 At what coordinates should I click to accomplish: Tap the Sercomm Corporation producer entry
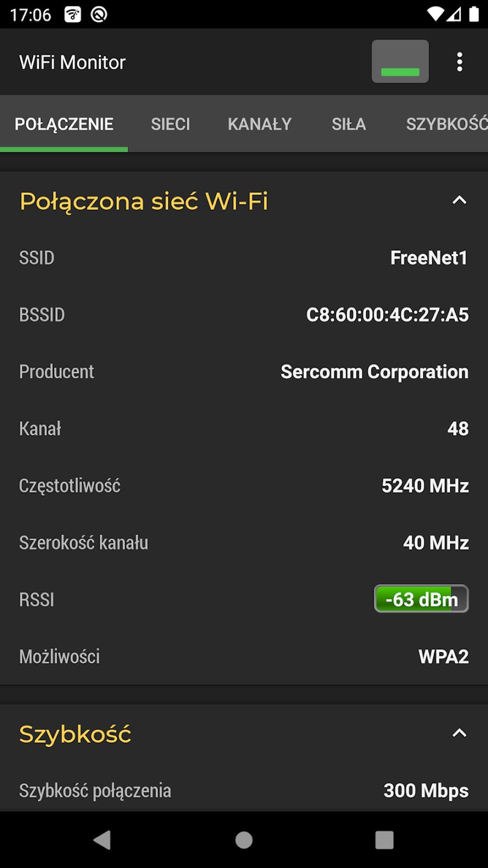point(374,372)
